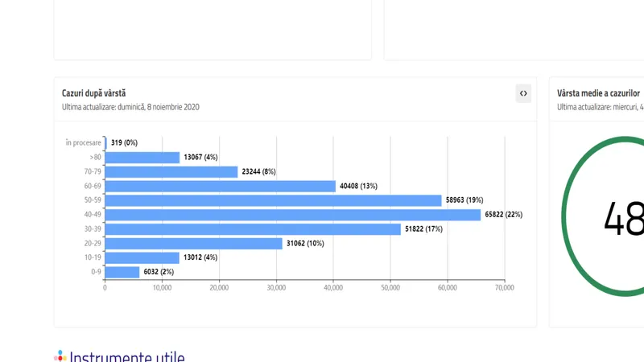Click the 'Cazuri după vârstă' chart title
The width and height of the screenshot is (644, 362).
[93, 93]
